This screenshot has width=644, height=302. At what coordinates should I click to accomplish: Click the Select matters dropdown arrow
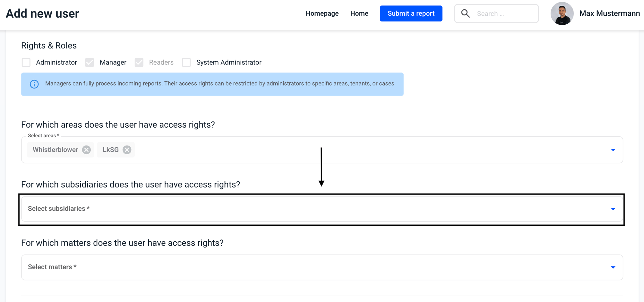(x=613, y=267)
